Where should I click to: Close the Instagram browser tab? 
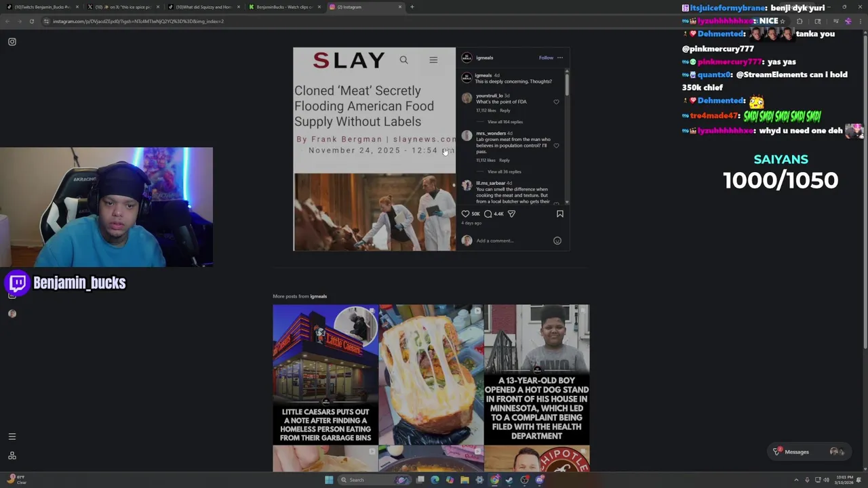pos(400,7)
